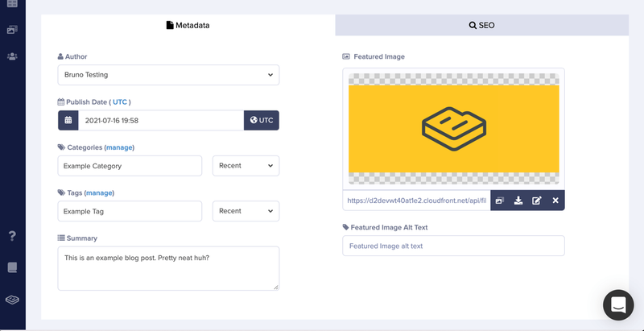Open the documentation book icon in sidebar

[12, 267]
